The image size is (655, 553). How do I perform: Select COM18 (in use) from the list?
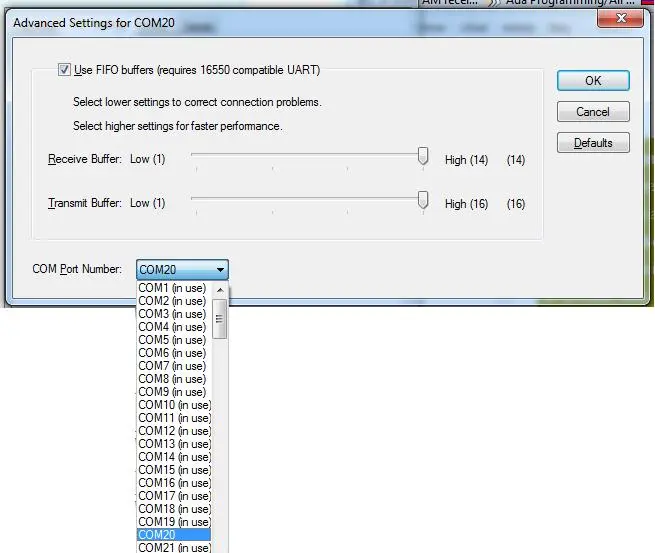174,509
